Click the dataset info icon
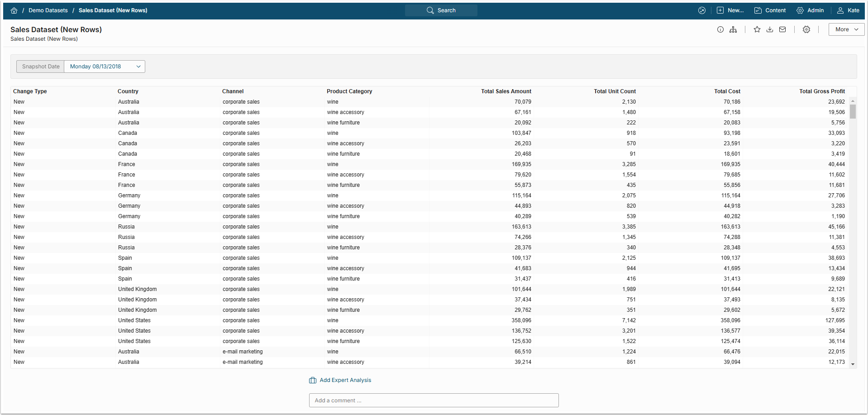 pos(720,29)
